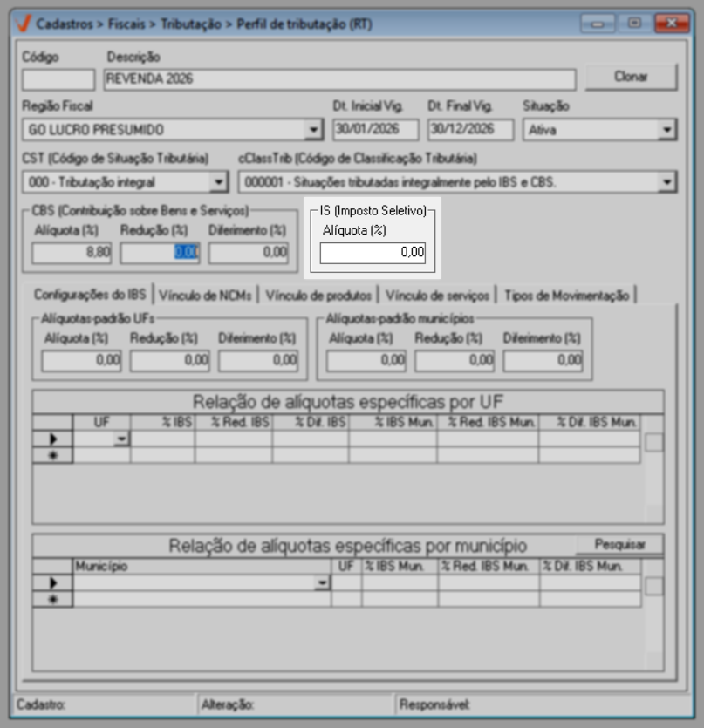The width and height of the screenshot is (704, 728).
Task: Click the application checkmark icon in title bar
Action: click(x=23, y=24)
